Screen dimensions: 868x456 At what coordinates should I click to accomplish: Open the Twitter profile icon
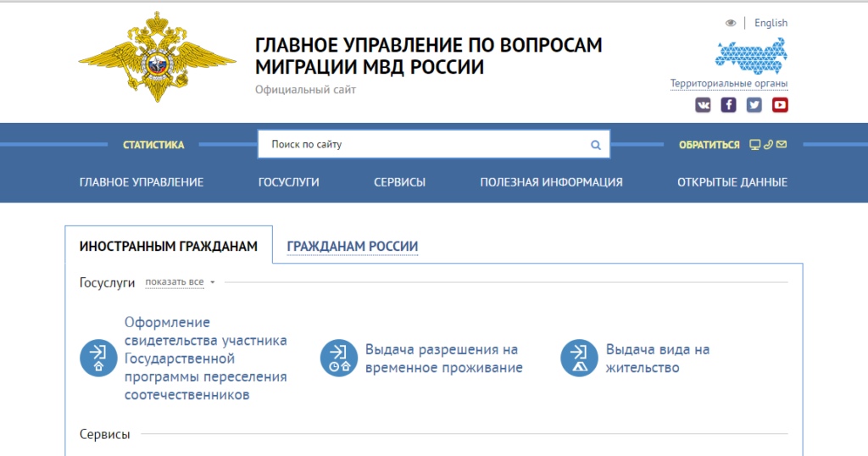point(754,104)
